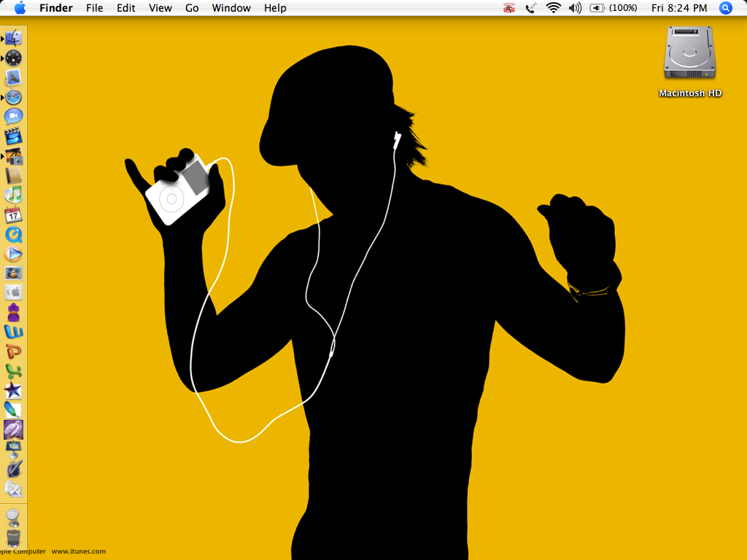This screenshot has height=560, width=747.
Task: Open the Dashboard gauge icon in Dock
Action: (13, 58)
